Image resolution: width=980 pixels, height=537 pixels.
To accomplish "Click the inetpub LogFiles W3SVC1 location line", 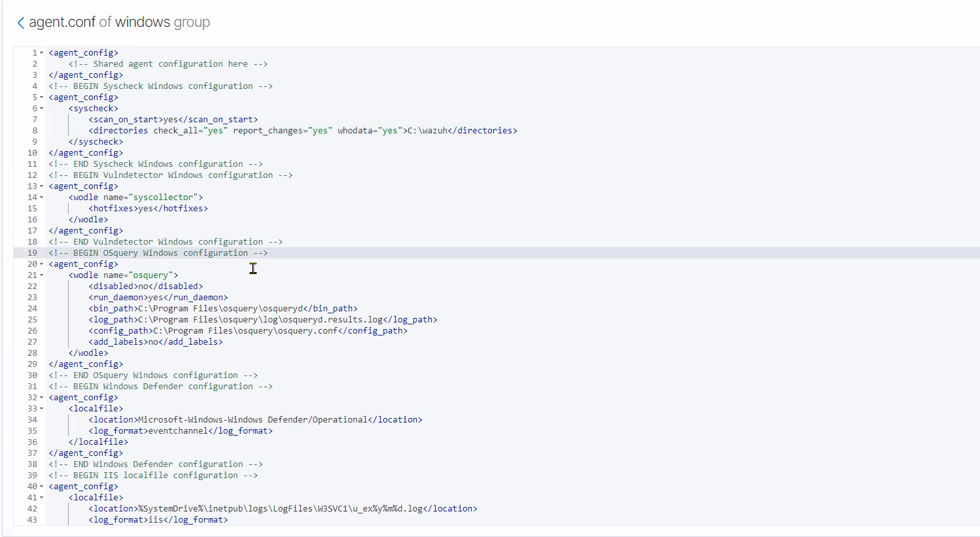I will click(x=283, y=508).
